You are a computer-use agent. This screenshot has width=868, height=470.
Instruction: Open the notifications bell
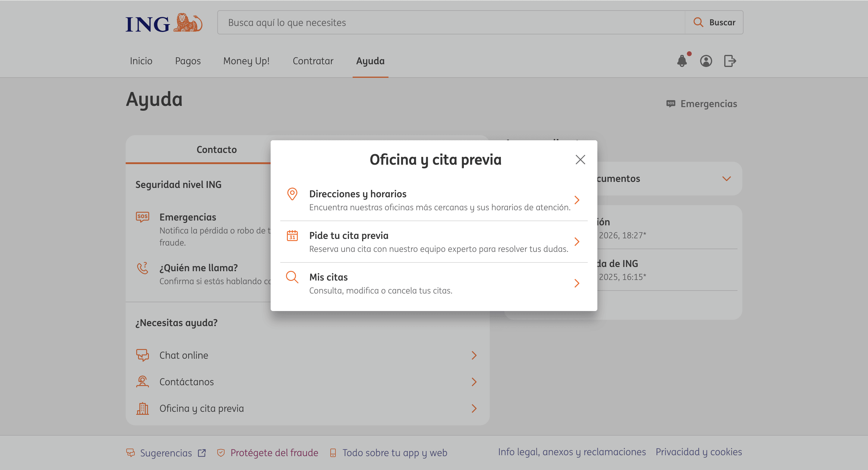click(682, 61)
